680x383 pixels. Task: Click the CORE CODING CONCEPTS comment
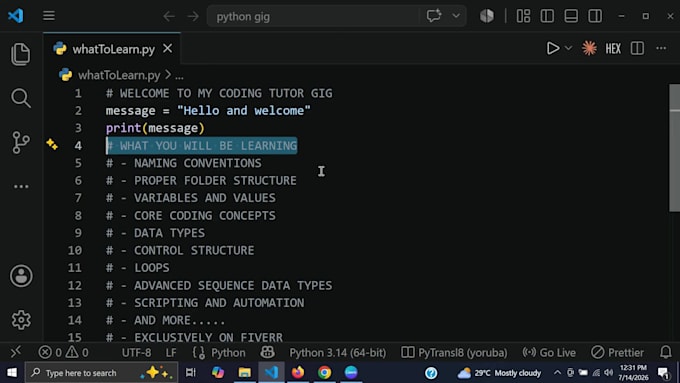[x=191, y=216]
